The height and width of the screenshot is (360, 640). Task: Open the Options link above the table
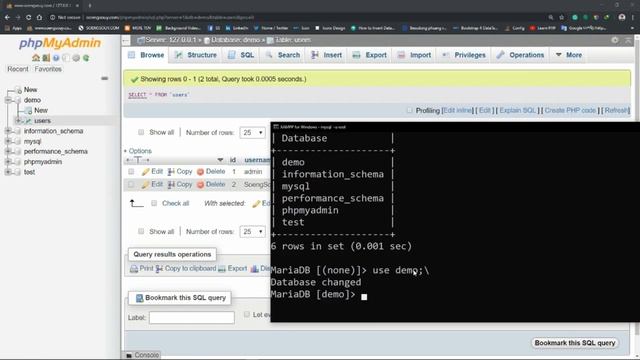(x=140, y=151)
